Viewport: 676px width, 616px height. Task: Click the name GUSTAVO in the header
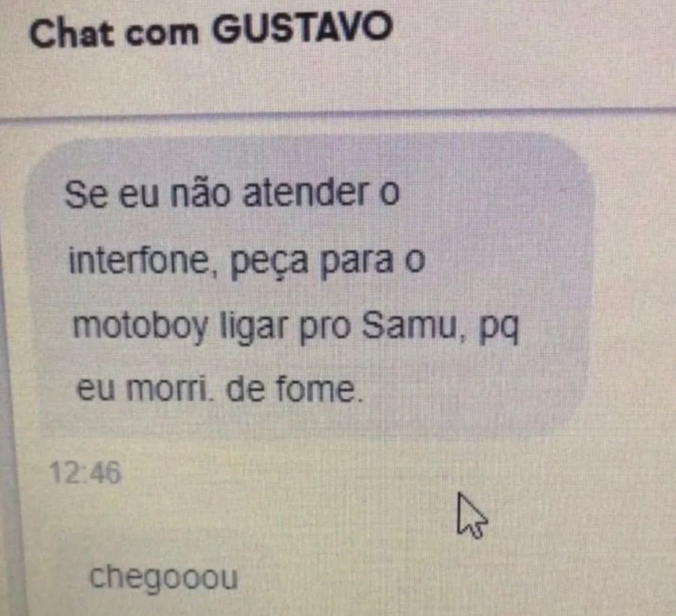tap(303, 28)
